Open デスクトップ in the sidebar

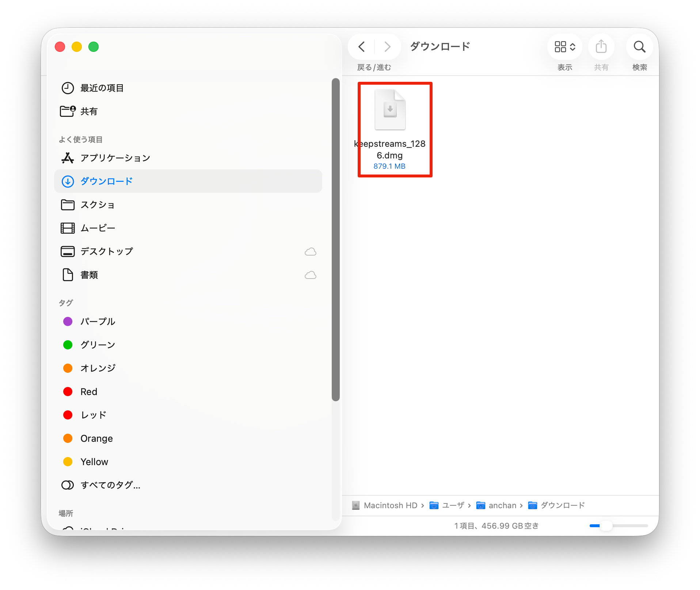(106, 252)
